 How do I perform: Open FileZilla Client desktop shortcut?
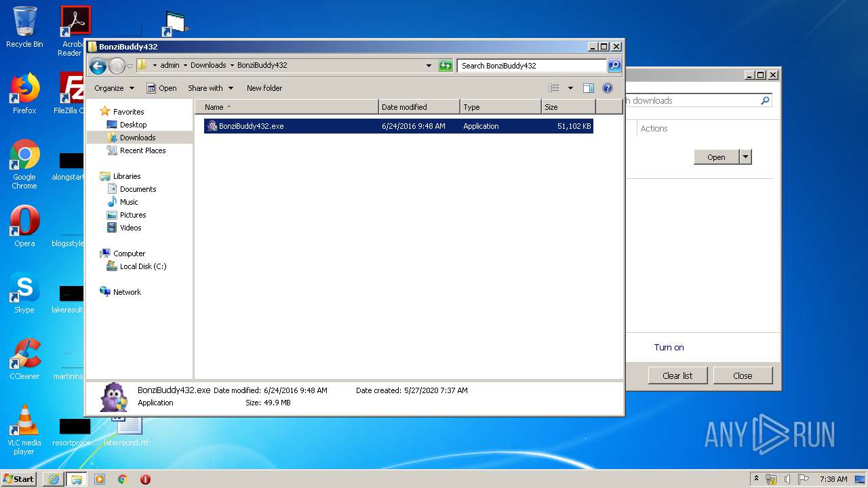(71, 94)
